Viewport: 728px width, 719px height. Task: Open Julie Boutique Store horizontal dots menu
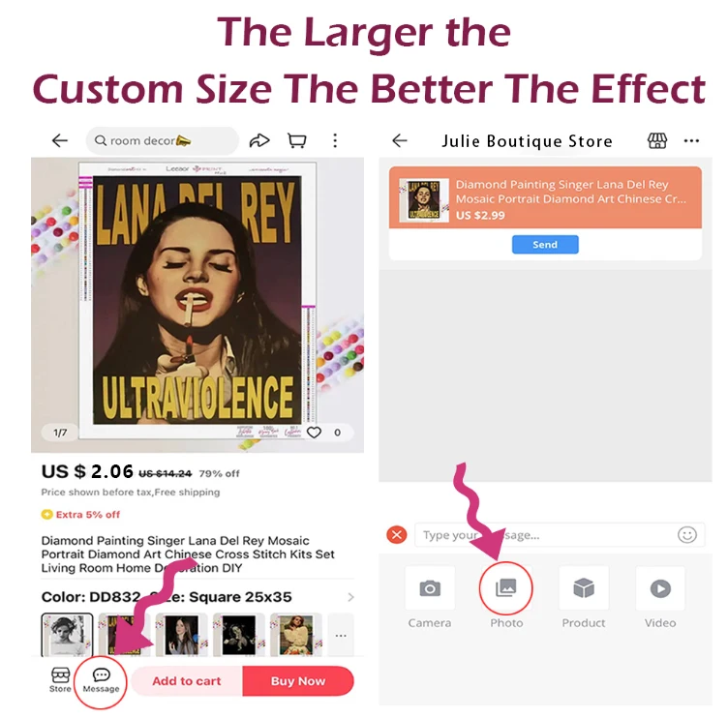pos(691,140)
